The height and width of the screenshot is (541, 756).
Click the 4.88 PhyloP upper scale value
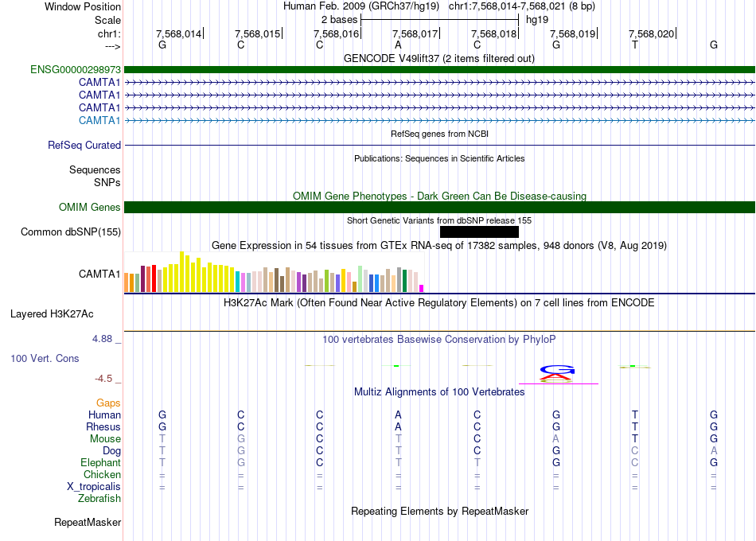(x=103, y=339)
